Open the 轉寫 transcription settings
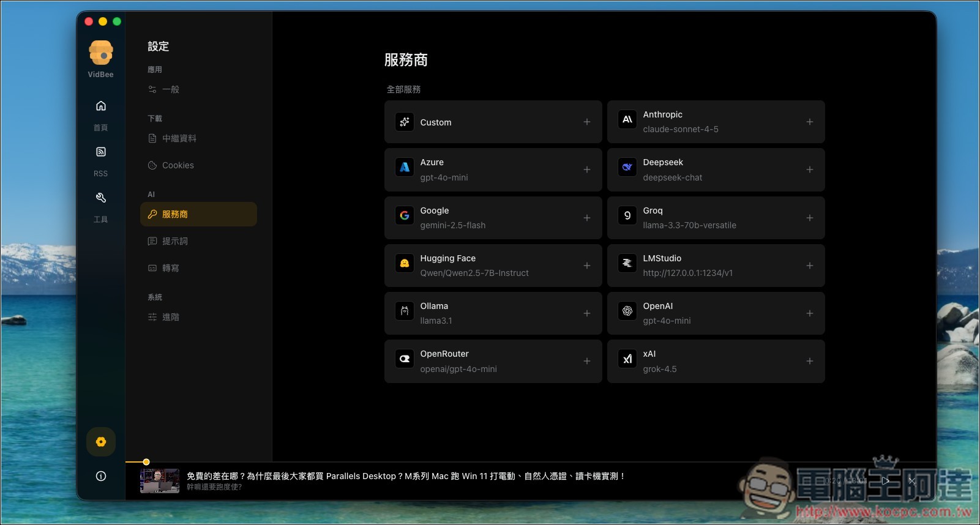 tap(198, 268)
